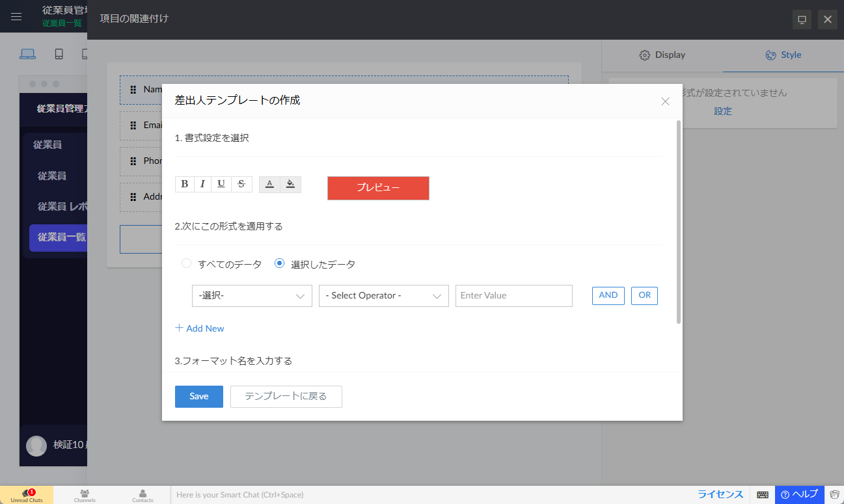
Task: Expand the -選択- field dropdown
Action: [252, 295]
